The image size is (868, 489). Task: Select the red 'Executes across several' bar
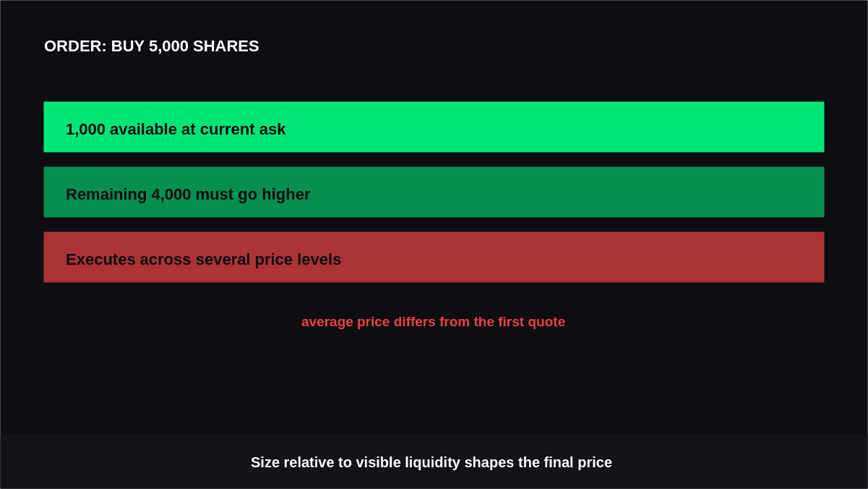tap(434, 257)
